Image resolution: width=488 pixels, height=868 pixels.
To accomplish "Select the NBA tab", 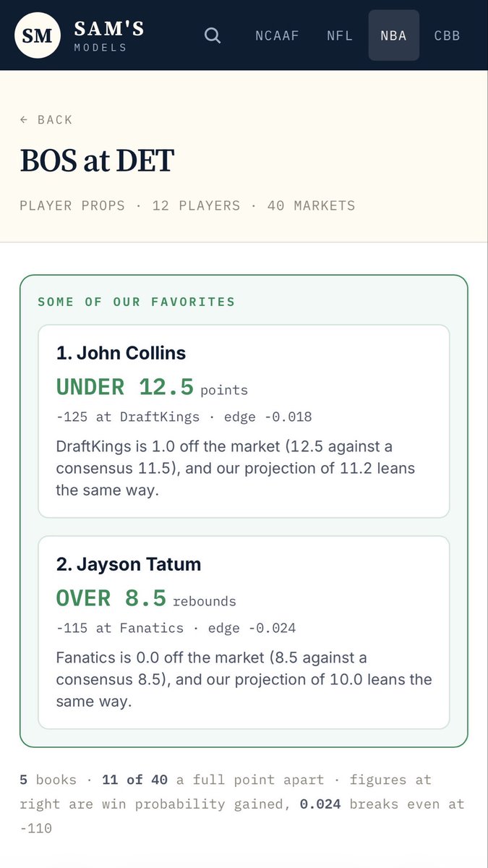I will (394, 35).
